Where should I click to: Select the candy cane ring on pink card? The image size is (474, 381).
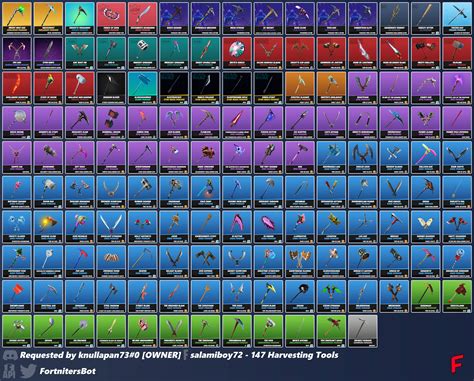coord(111,18)
